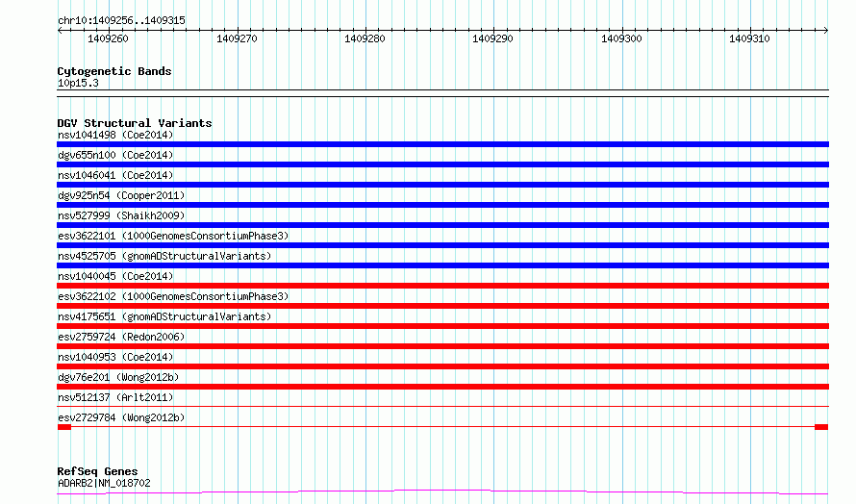Click the Cytogenetic Bands track header
The width and height of the screenshot is (856, 504).
pyautogui.click(x=114, y=71)
